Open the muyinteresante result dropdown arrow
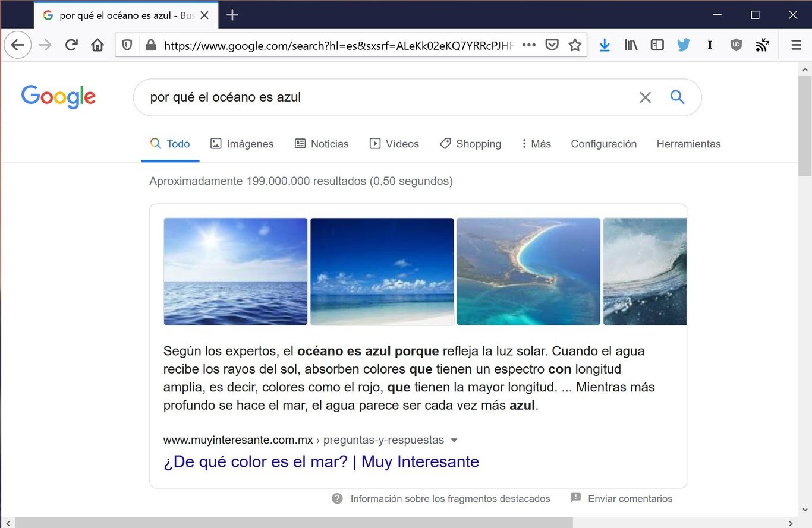Screen dimensions: 812x528 [x=455, y=440]
